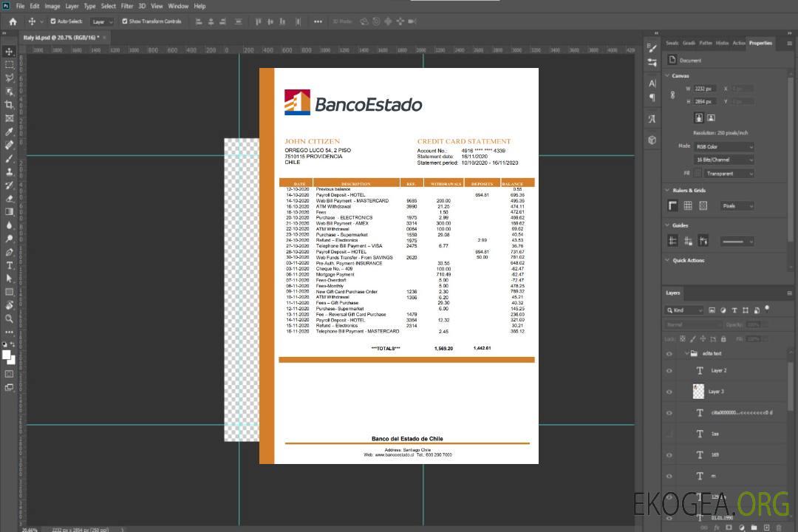798x532 pixels.
Task: Hide the 'Layer 2' text layer
Action: (669, 371)
